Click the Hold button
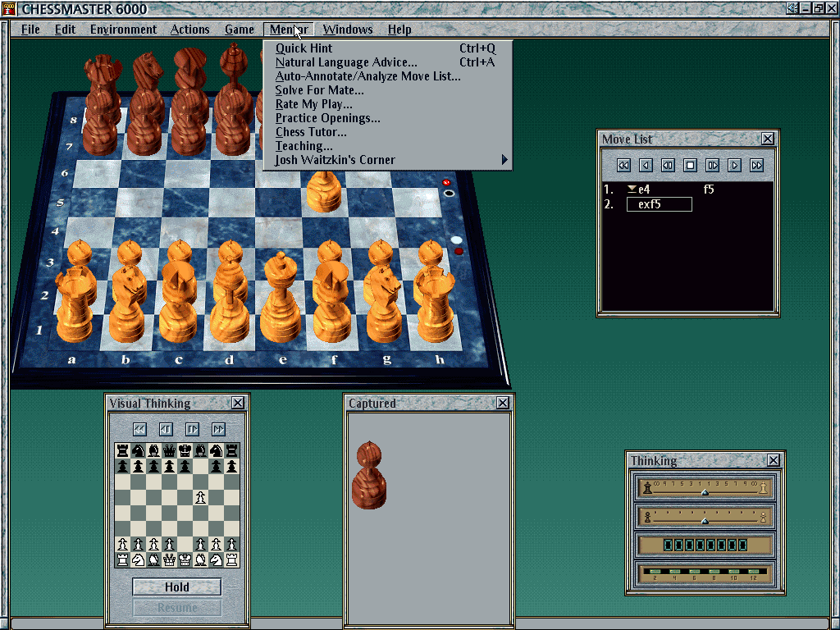Viewport: 840px width, 630px height. (177, 587)
